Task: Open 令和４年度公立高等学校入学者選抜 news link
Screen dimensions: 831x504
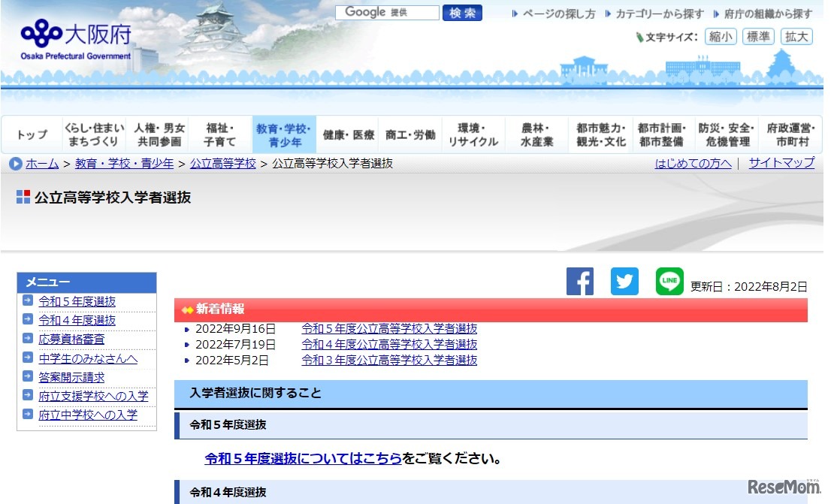Action: [389, 345]
